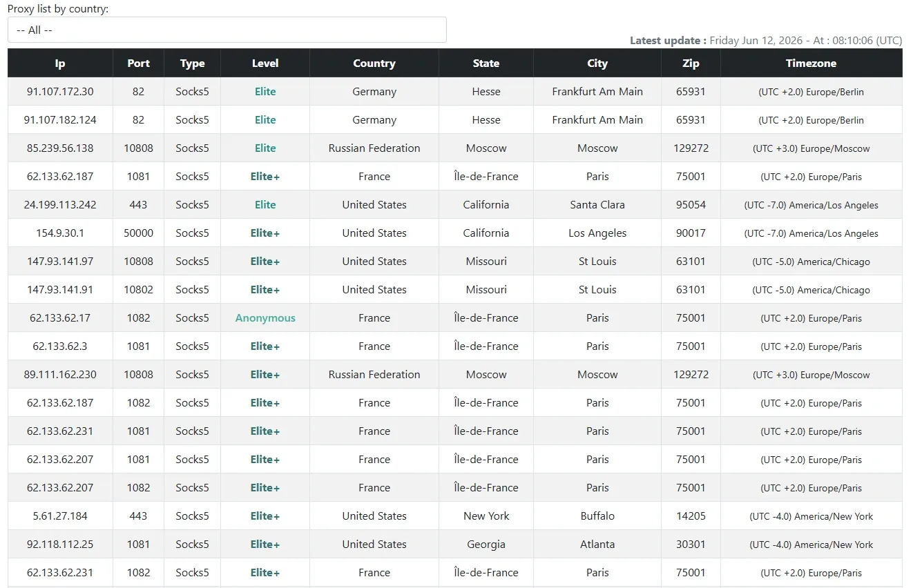Click the Port column header

pyautogui.click(x=138, y=63)
